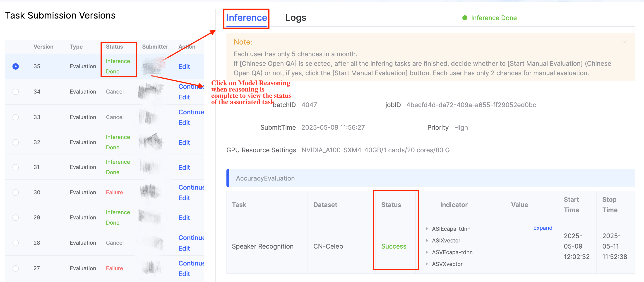
Task: Choose the version 30 radio button
Action: pyautogui.click(x=15, y=193)
